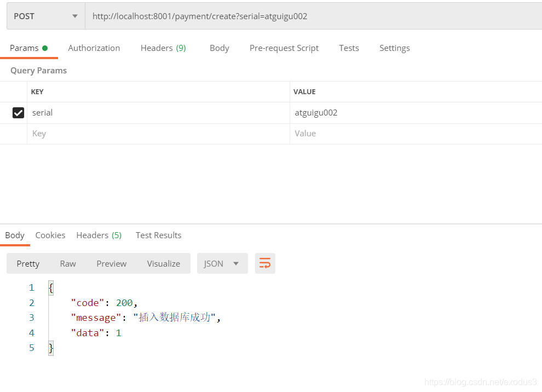This screenshot has width=542, height=392.
Task: Select the Raw view button
Action: (68, 264)
